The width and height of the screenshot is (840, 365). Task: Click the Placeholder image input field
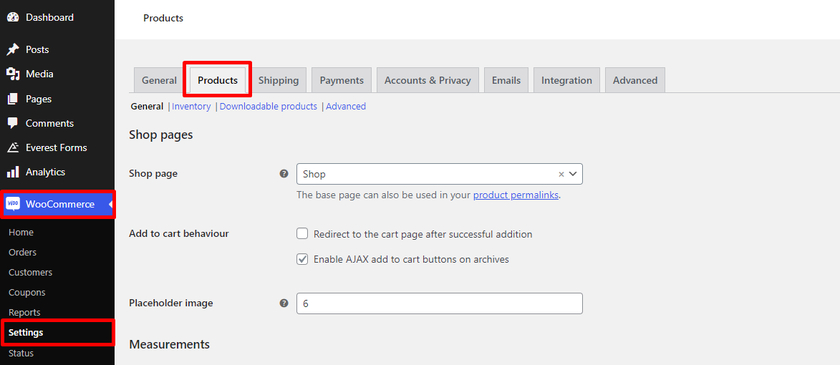coord(439,303)
